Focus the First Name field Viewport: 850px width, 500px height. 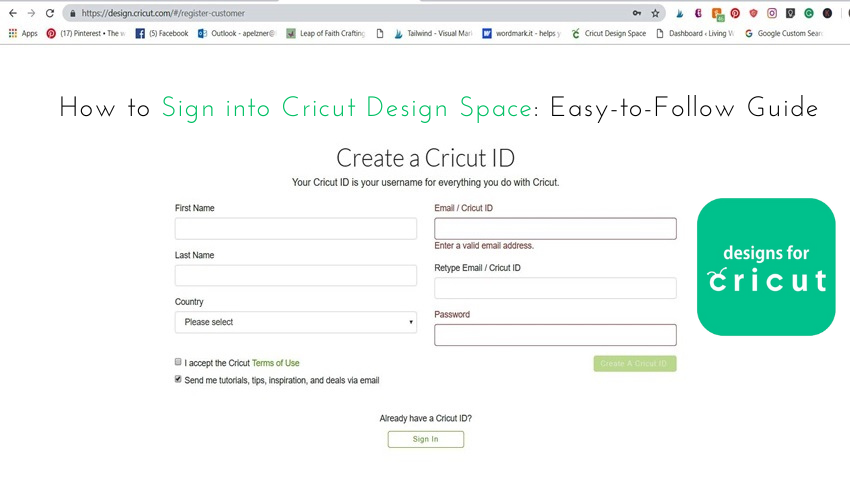(295, 229)
